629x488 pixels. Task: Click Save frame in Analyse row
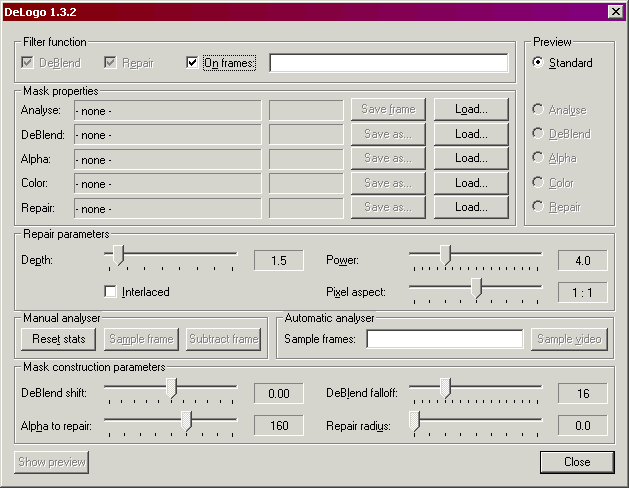tap(388, 109)
